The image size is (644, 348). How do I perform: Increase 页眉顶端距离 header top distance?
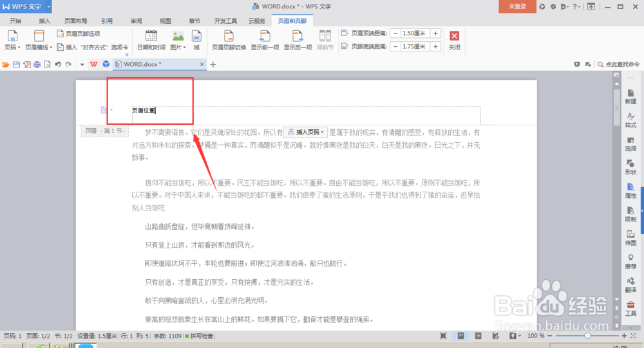[x=435, y=33]
